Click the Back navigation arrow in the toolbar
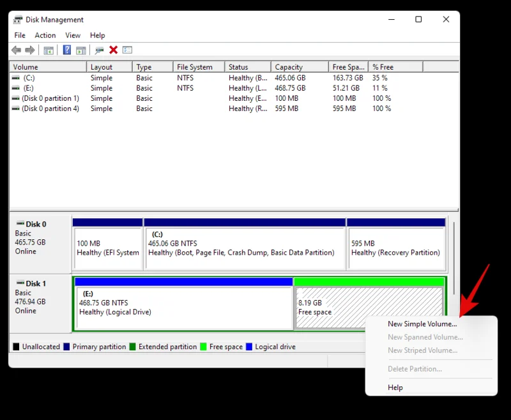This screenshot has width=511, height=420. click(16, 50)
